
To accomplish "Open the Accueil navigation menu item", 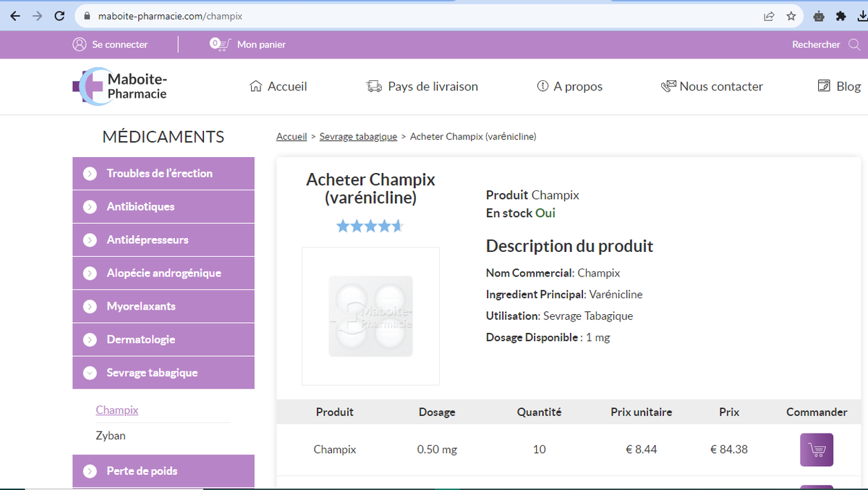I will (x=278, y=86).
